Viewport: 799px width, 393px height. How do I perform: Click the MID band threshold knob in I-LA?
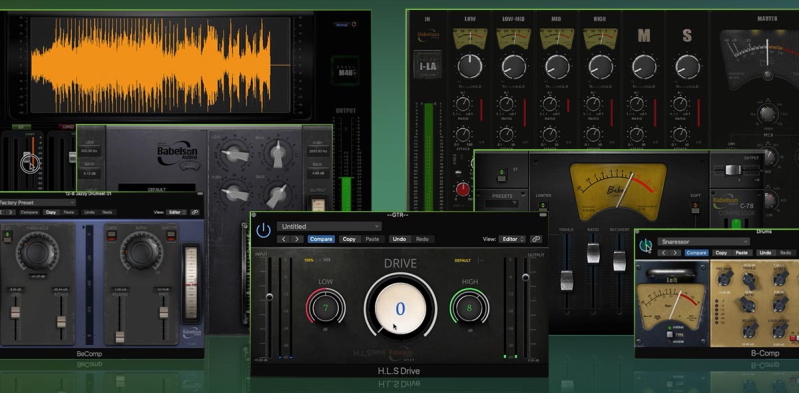(x=557, y=66)
